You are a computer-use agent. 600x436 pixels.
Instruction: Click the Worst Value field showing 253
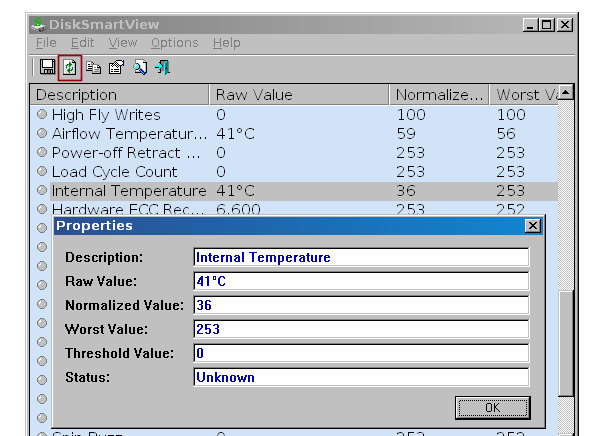click(361, 329)
